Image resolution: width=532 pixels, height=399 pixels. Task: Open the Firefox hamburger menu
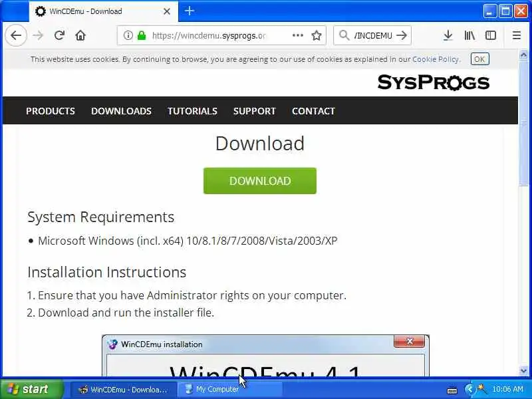tap(517, 35)
